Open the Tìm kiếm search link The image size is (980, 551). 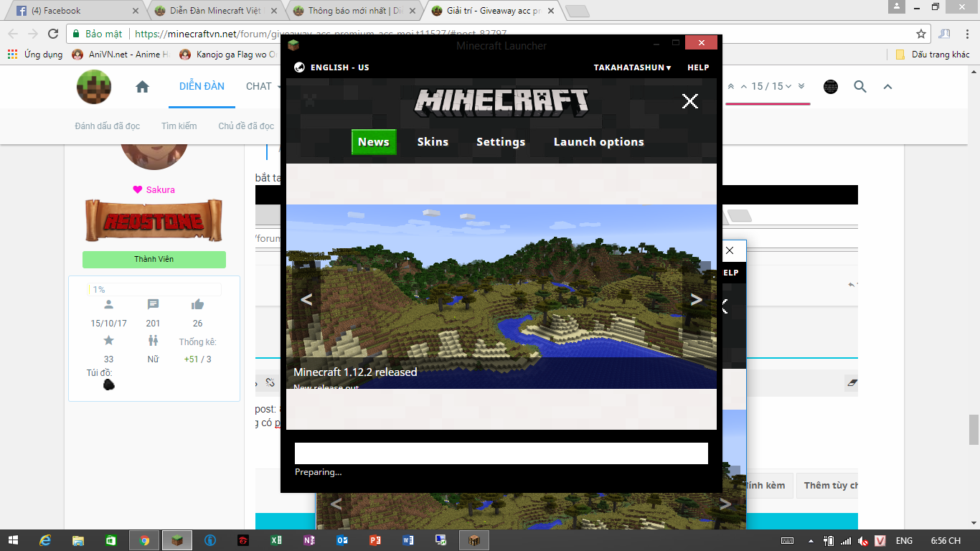pos(179,126)
